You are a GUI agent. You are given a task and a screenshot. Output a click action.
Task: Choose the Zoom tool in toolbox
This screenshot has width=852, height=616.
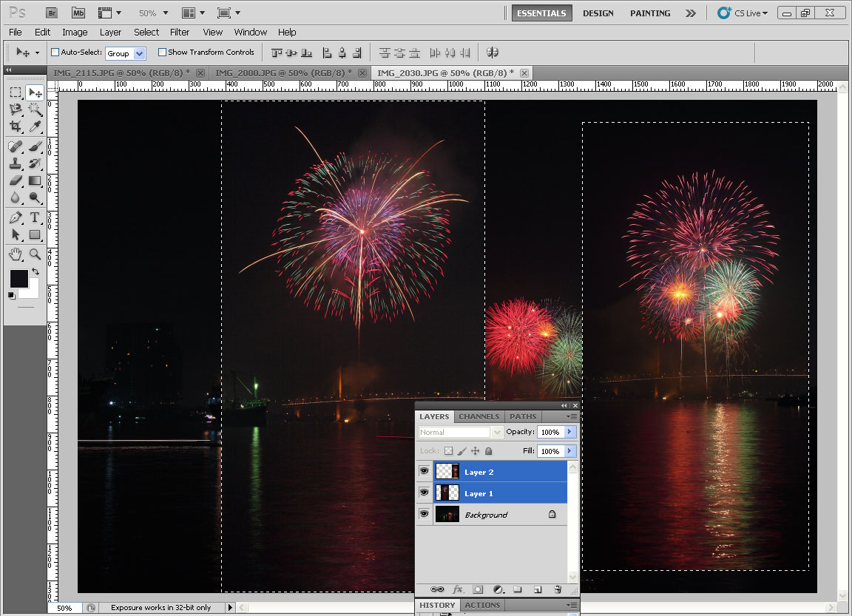point(35,254)
